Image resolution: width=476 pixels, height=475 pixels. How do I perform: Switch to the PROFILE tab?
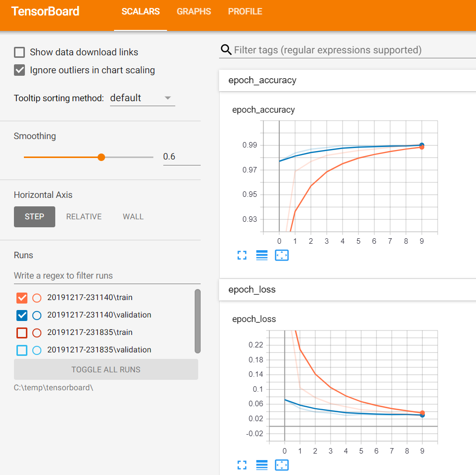tap(245, 11)
